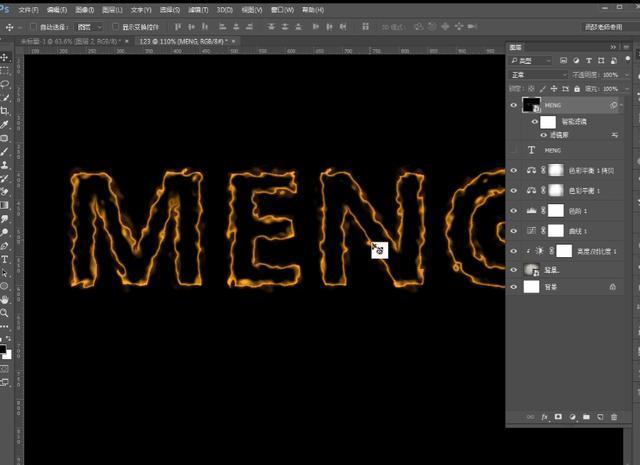The height and width of the screenshot is (465, 640).
Task: Select the Clone Stamp tool
Action: 4,165
